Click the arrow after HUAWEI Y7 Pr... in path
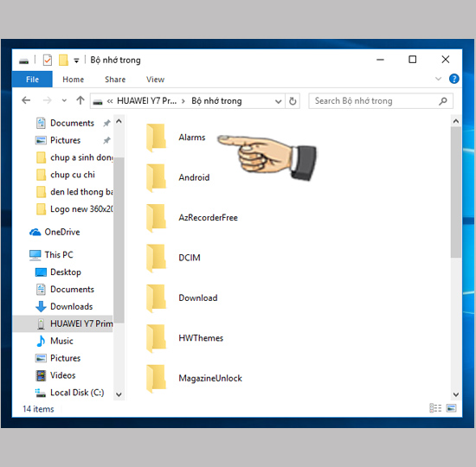Screen dimensions: 476x467 click(x=183, y=101)
